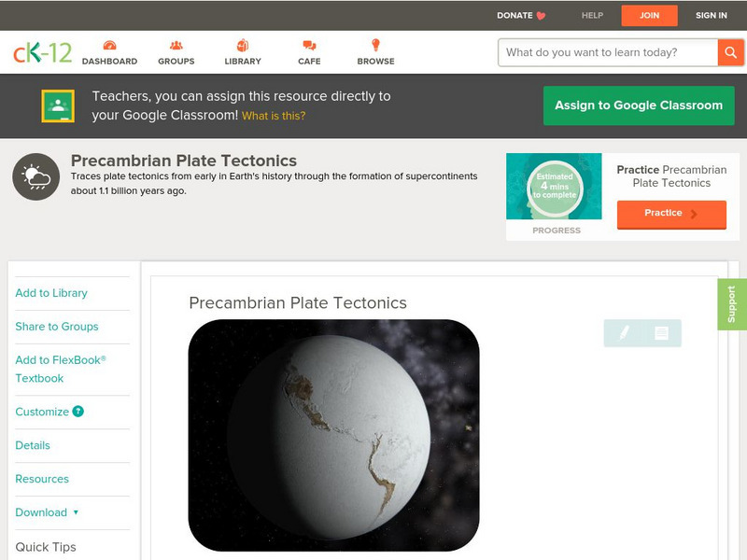747x560 pixels.
Task: Click the orange search magnifier icon
Action: coord(730,52)
